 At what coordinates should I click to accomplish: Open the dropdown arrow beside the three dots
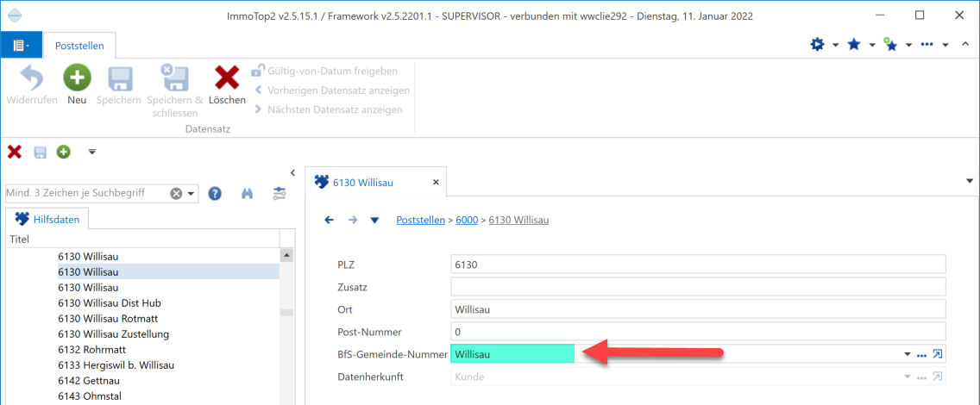pos(945,45)
